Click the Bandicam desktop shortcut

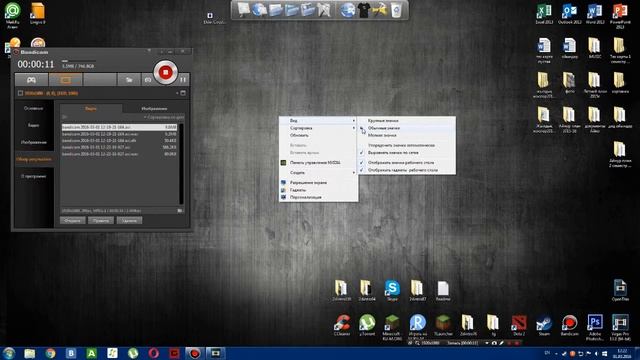(569, 325)
